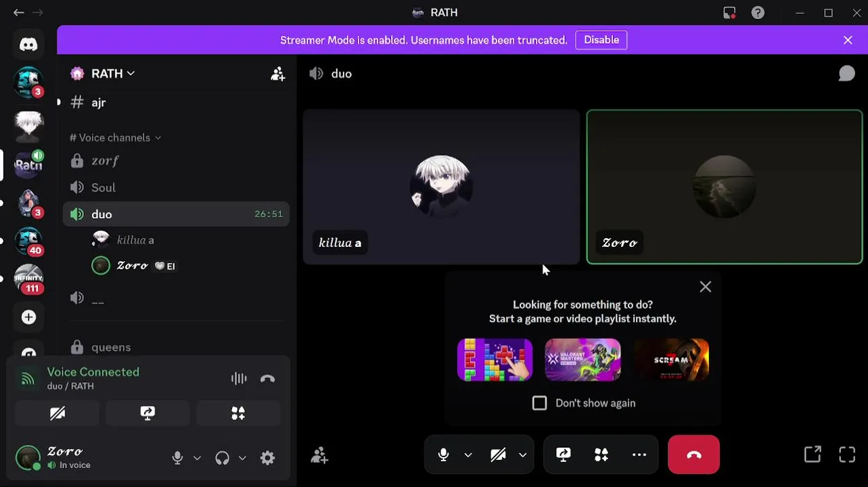Open output device arrow next to headphones
The width and height of the screenshot is (868, 487).
click(242, 458)
